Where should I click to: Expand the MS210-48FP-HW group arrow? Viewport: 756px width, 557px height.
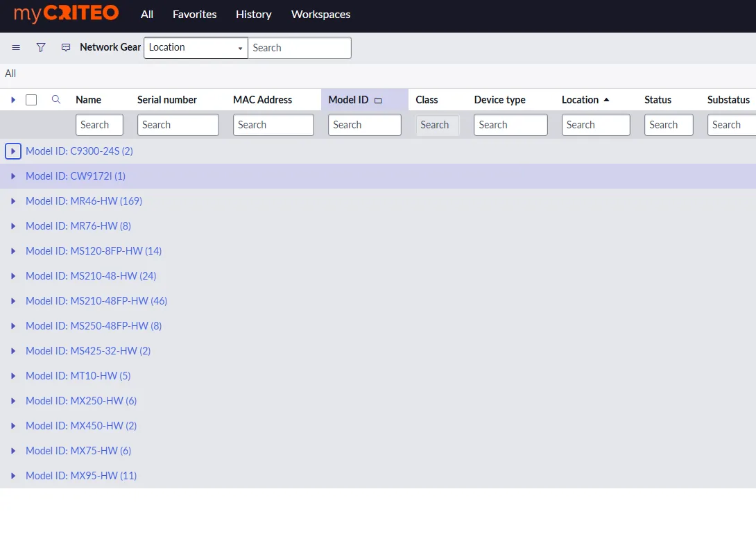(13, 301)
